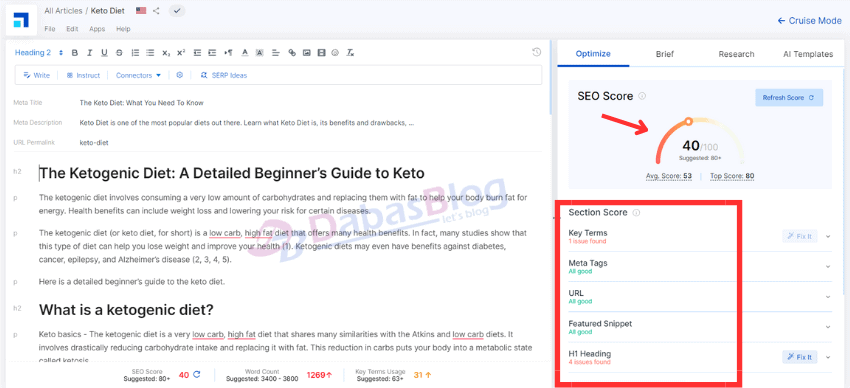Click the share icon beside Keto Diet
The height and width of the screenshot is (388, 850).
(x=157, y=11)
